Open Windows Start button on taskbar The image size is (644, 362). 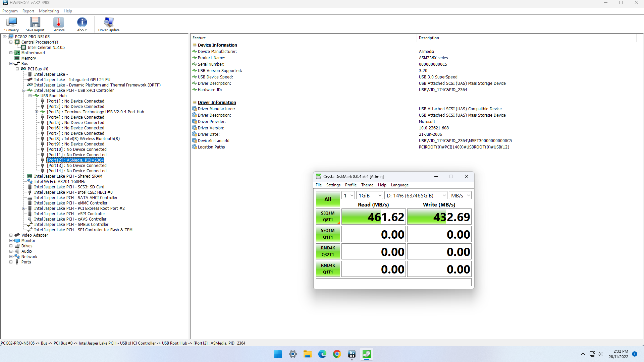pyautogui.click(x=278, y=354)
